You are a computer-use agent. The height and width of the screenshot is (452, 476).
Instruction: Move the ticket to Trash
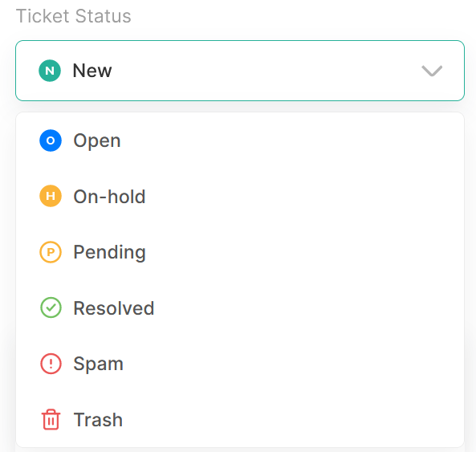pyautogui.click(x=240, y=420)
